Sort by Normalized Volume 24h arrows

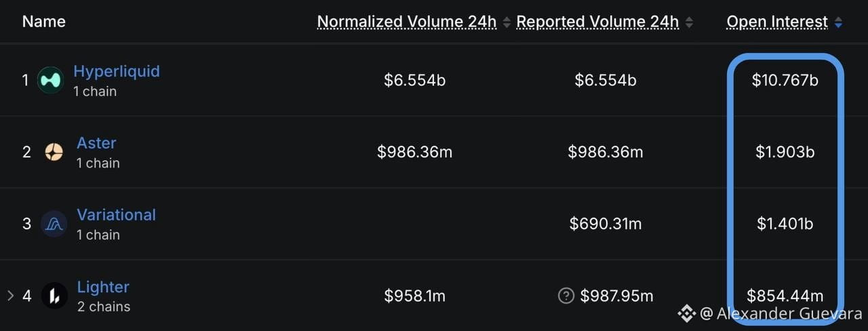point(506,22)
